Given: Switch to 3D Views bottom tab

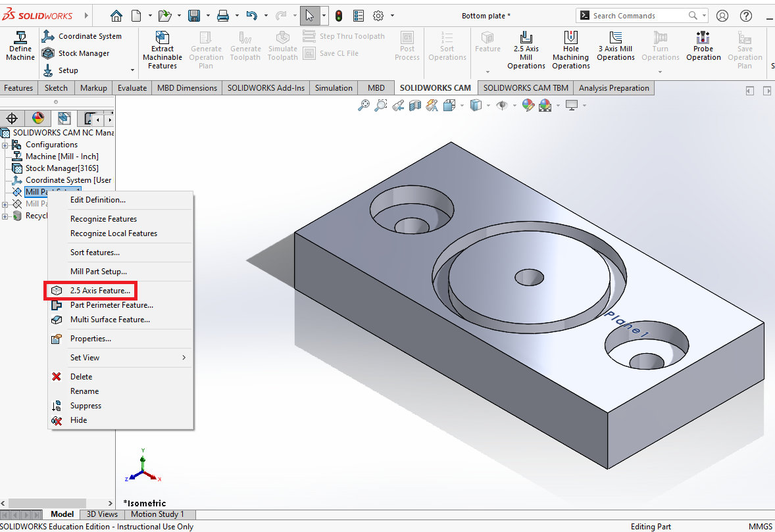Looking at the screenshot, I should click(x=103, y=514).
